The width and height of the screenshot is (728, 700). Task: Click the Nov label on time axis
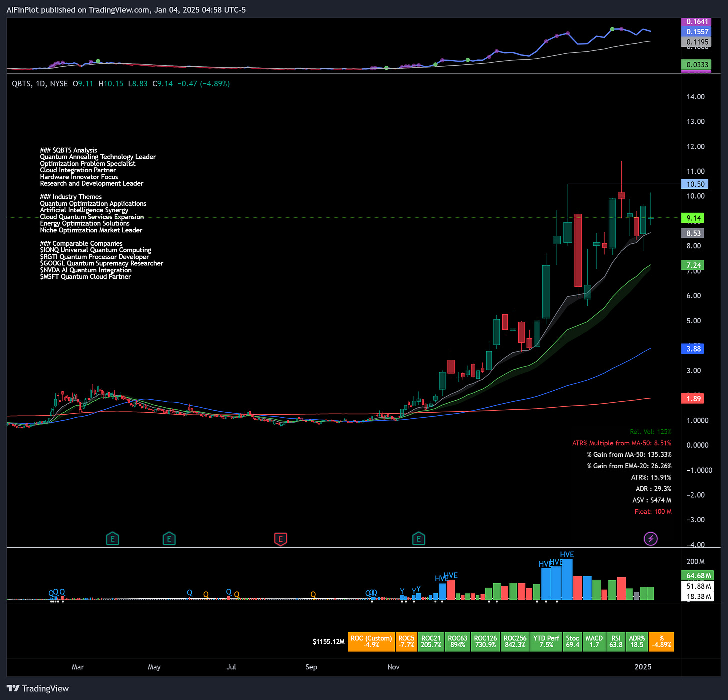tap(393, 667)
